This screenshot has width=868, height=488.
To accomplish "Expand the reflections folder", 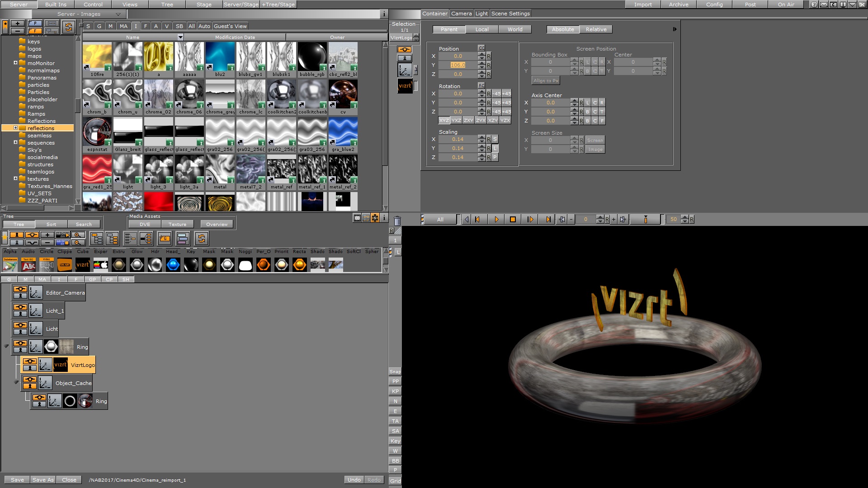I will click(x=15, y=128).
